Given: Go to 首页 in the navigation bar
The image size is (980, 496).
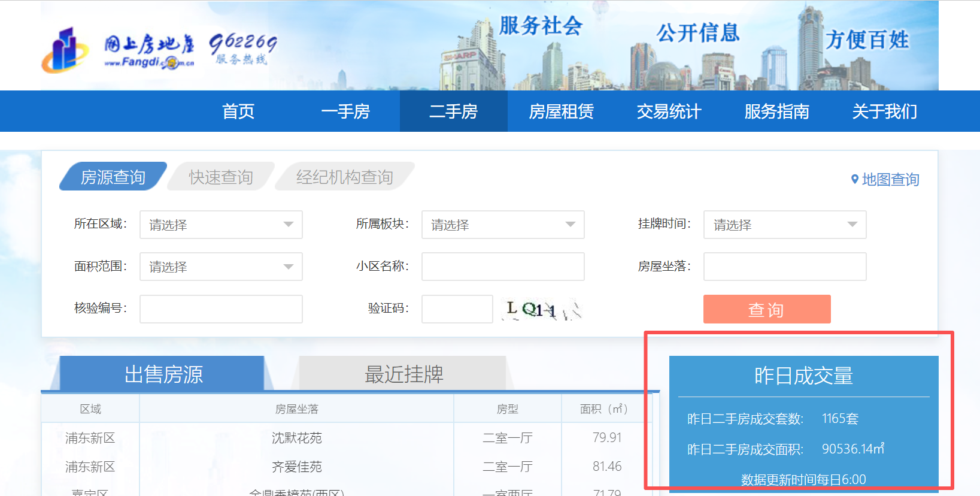Looking at the screenshot, I should coord(238,111).
